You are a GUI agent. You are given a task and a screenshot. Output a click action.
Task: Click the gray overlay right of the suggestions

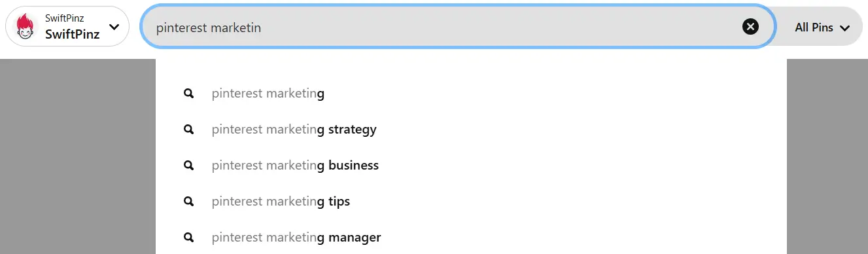827,156
